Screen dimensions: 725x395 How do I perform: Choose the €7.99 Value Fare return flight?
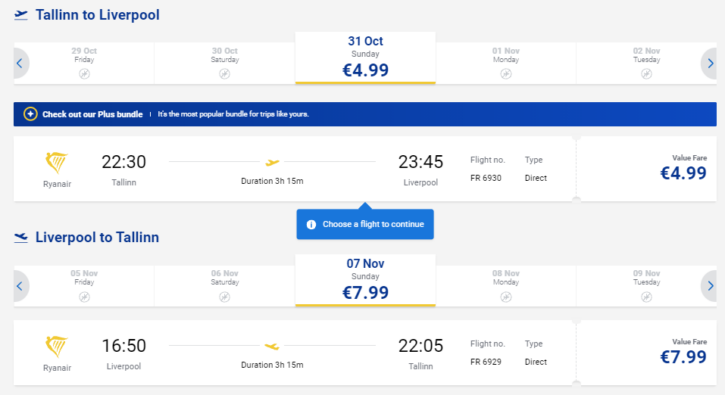[647, 352]
